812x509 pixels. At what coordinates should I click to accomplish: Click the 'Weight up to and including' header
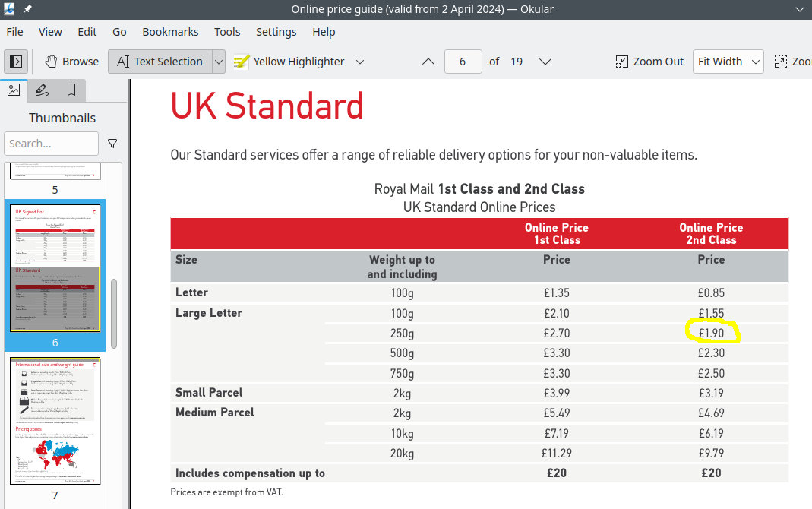pyautogui.click(x=403, y=267)
